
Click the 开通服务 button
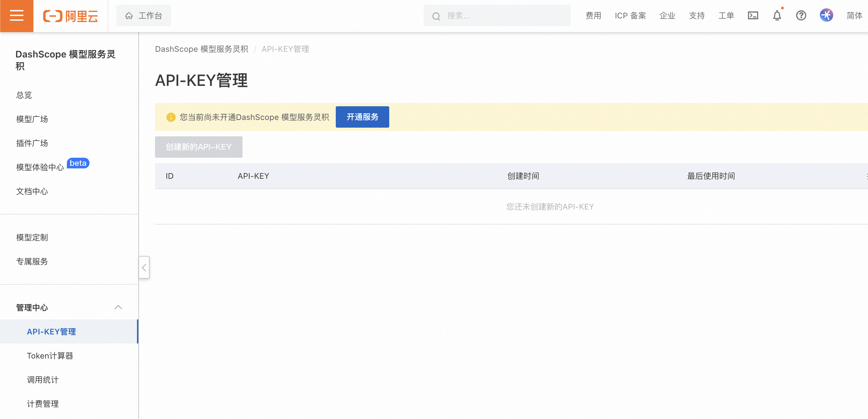[x=362, y=117]
